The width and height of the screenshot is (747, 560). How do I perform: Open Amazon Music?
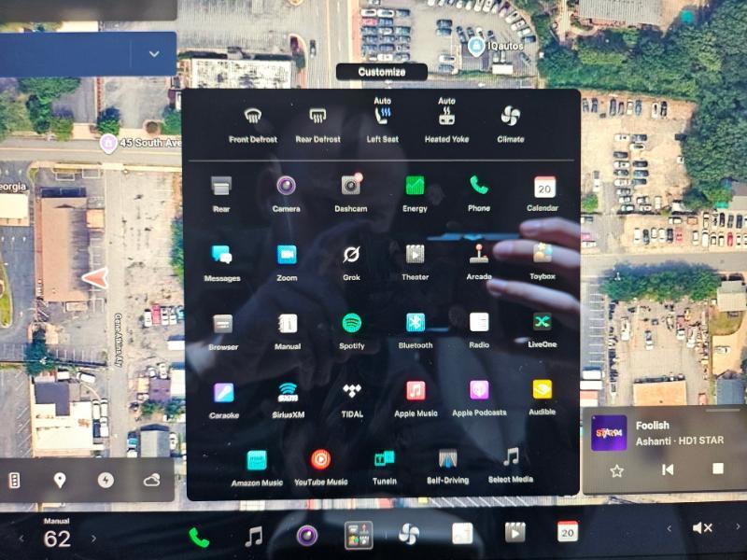point(257,469)
